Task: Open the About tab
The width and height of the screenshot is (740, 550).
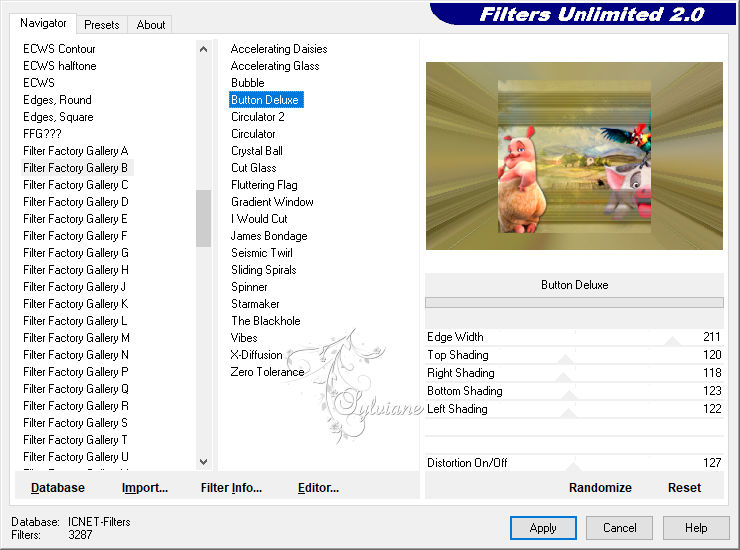Action: [x=151, y=25]
